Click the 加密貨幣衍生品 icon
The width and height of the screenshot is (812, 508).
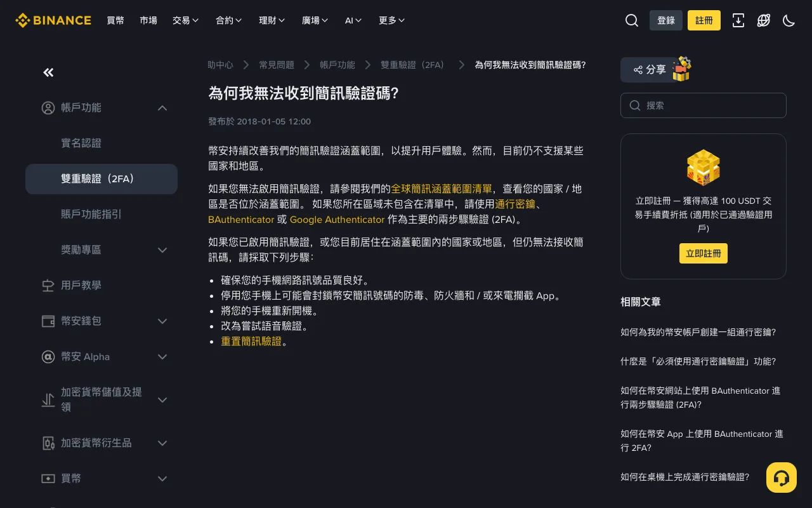pos(48,443)
